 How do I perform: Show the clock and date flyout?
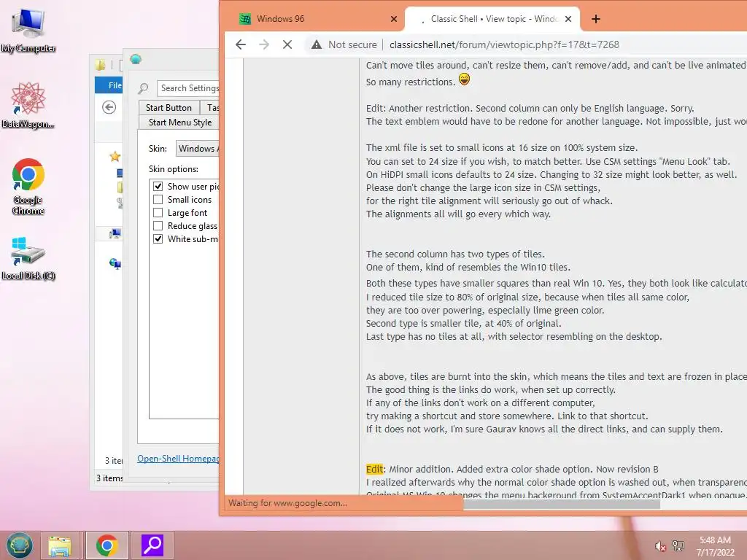point(715,546)
